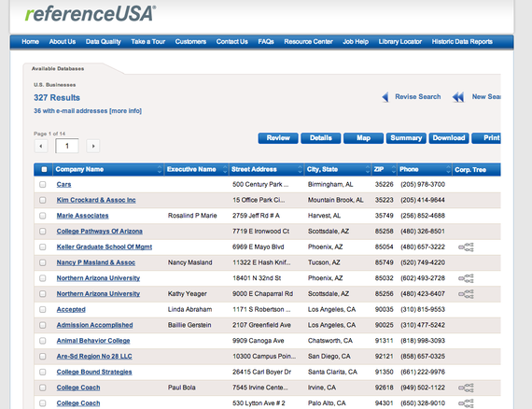Open more info about e-mail addresses
Screen dimensions: 532x409
click(126, 111)
